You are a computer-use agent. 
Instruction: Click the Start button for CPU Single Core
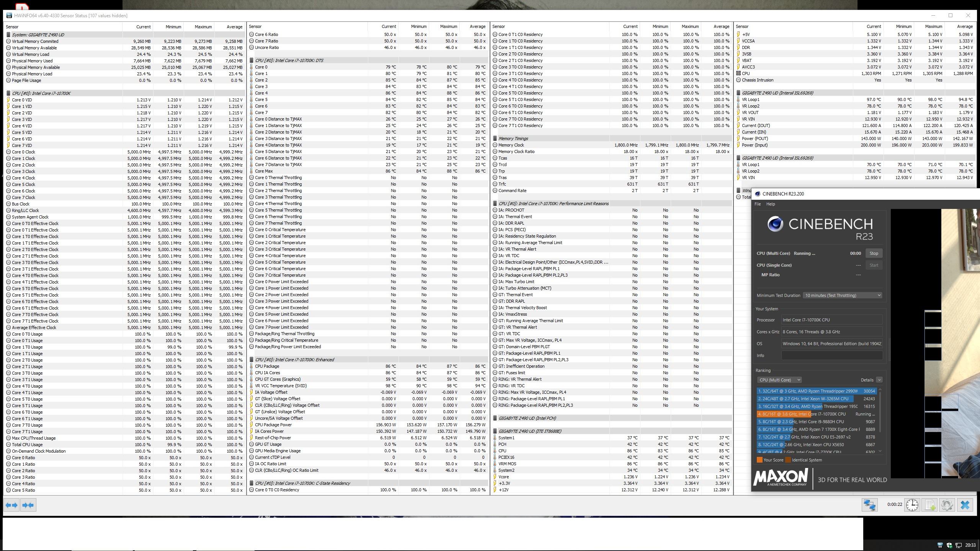(x=874, y=265)
